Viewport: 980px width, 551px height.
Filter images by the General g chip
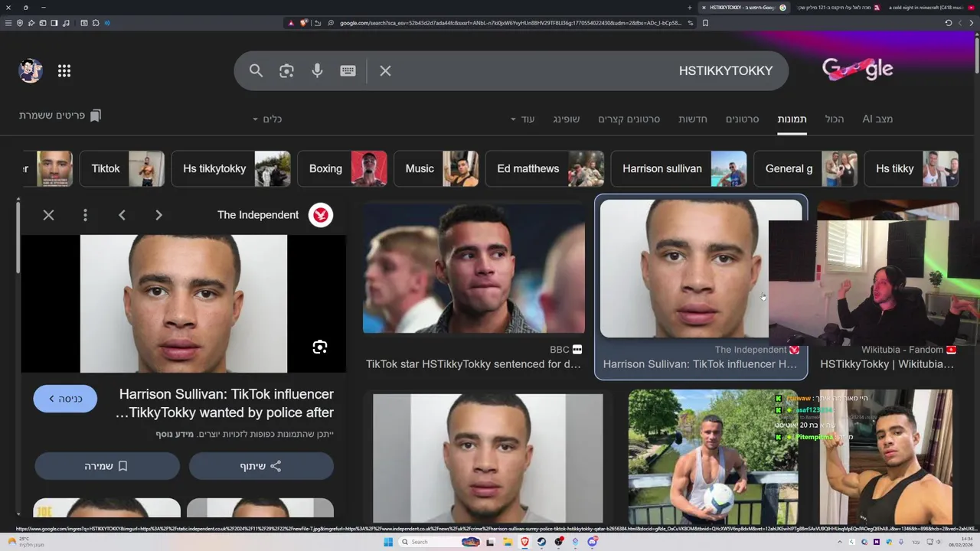806,168
